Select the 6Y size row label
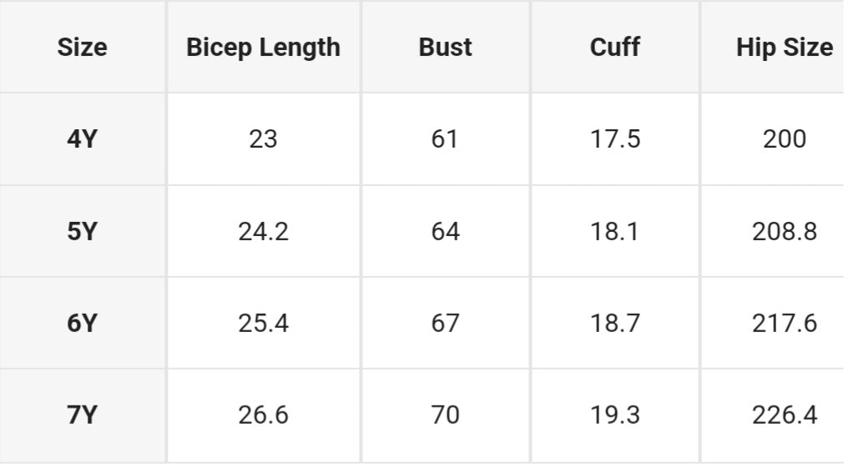 click(82, 323)
